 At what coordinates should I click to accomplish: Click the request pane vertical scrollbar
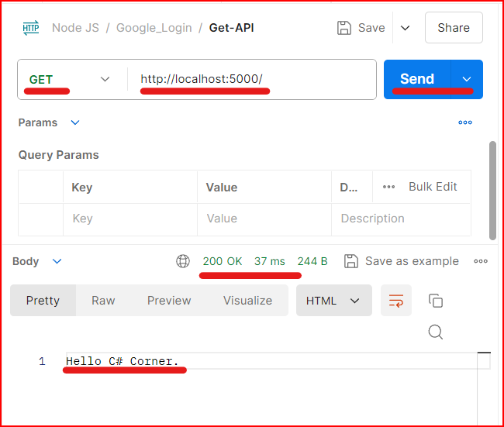(492, 190)
